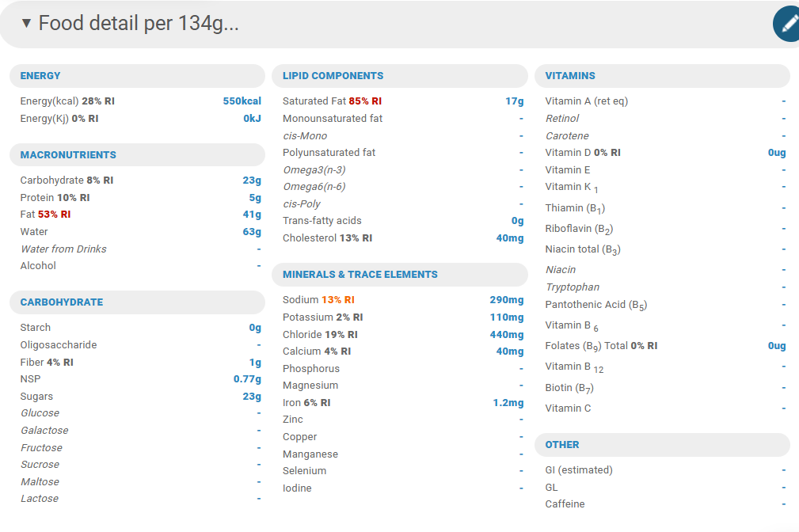Click the Omega6(n-6) label
The width and height of the screenshot is (799, 532).
pos(314,187)
